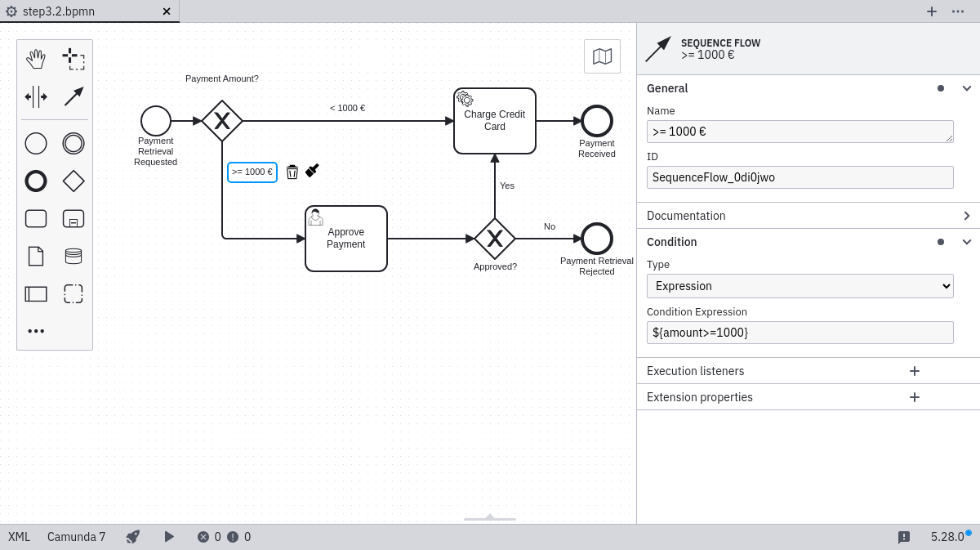Activate the global connect arrow tool
Viewport: 980px width, 550px height.
point(73,96)
